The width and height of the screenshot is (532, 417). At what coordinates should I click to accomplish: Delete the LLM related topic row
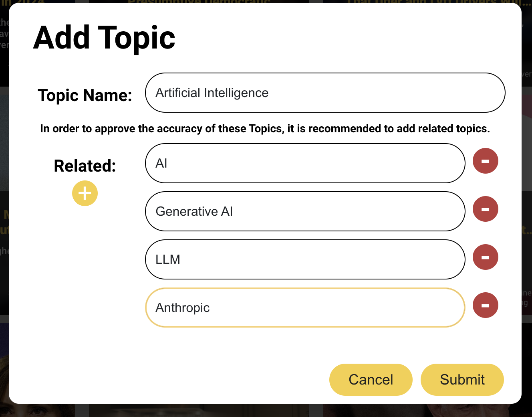485,257
